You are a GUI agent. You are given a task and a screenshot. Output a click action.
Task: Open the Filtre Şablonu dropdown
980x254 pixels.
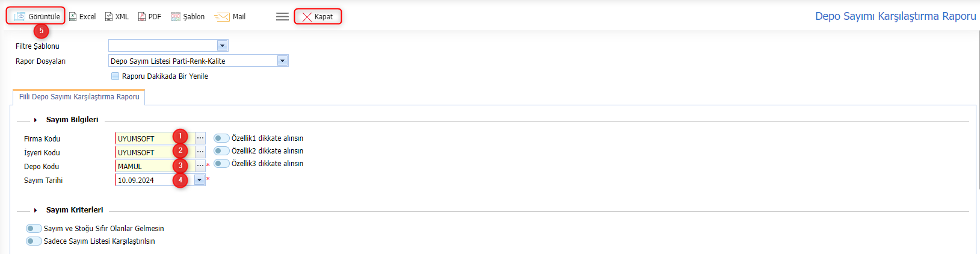coord(168,46)
